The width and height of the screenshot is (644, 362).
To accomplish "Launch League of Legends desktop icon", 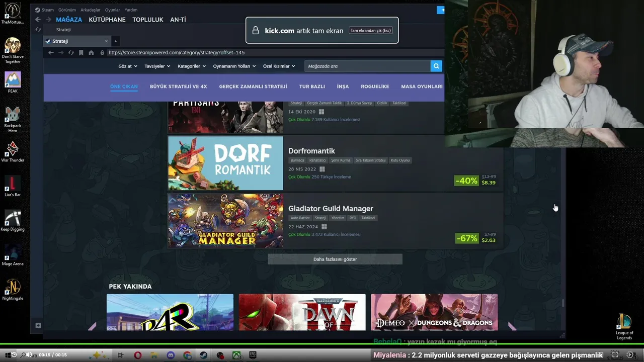I will 624,327.
